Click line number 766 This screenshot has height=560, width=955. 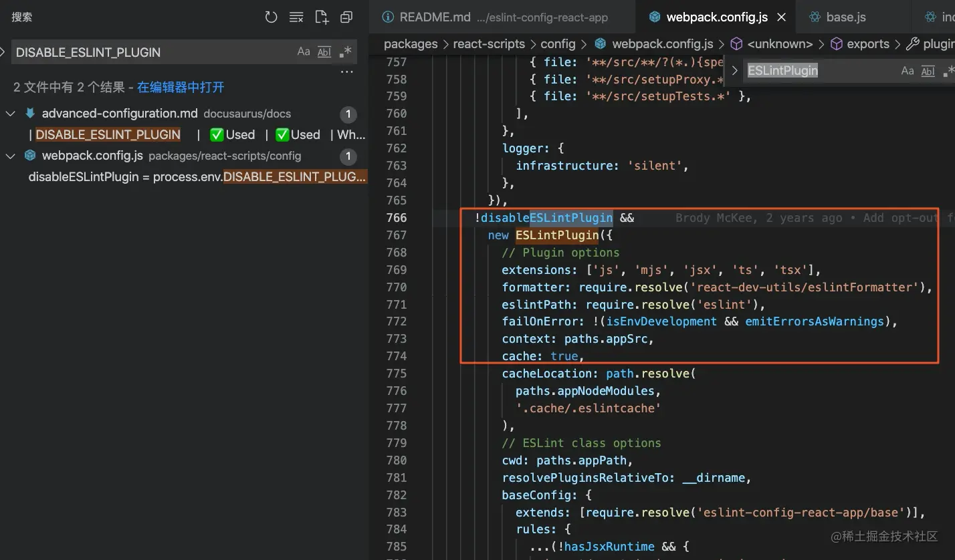[396, 218]
